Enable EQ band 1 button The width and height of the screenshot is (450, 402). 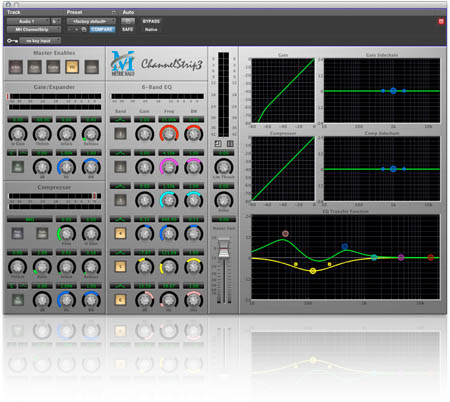[120, 134]
